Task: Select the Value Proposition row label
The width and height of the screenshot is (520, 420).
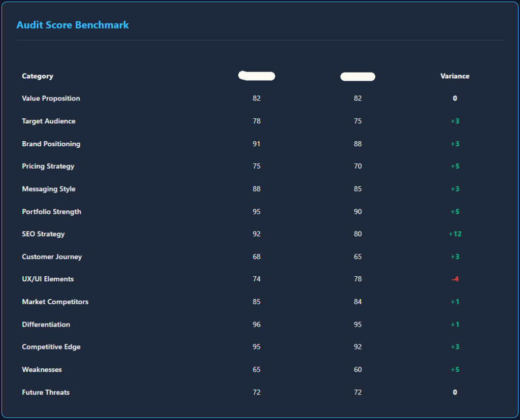Action: coord(51,98)
